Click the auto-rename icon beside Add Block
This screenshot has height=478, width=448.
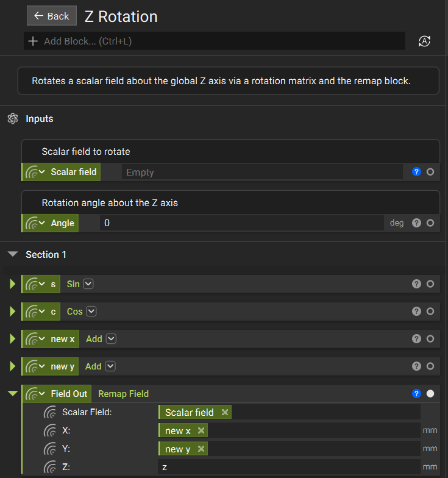pos(425,41)
